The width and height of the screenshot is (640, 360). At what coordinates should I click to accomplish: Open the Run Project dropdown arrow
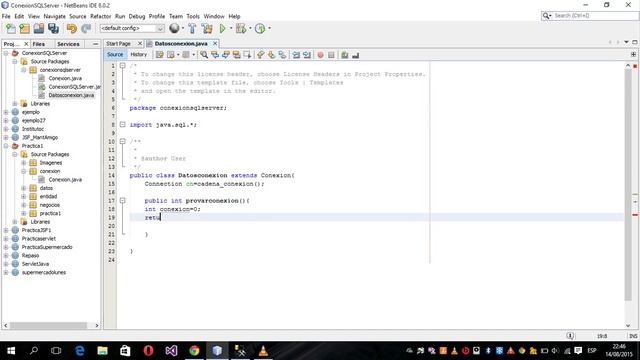click(x=231, y=29)
